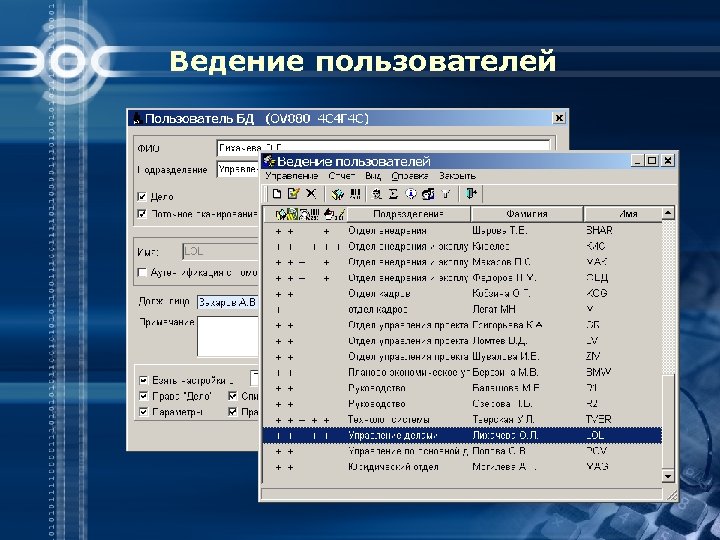Select row Легат МН
Screen dimensions: 720x540
(462, 309)
